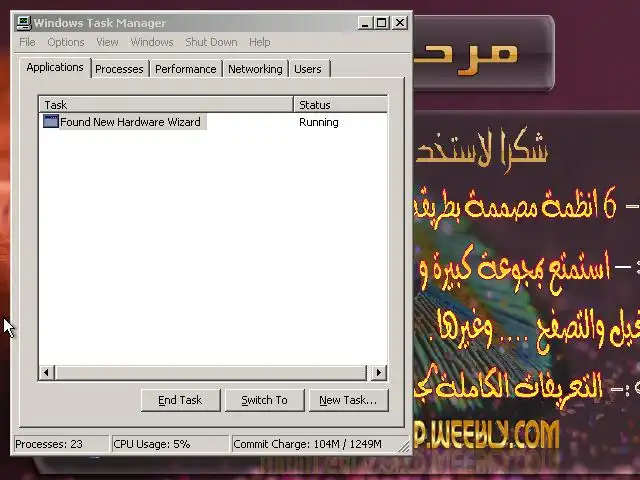640x480 pixels.
Task: Minimize the Windows Task Manager window
Action: [x=365, y=23]
